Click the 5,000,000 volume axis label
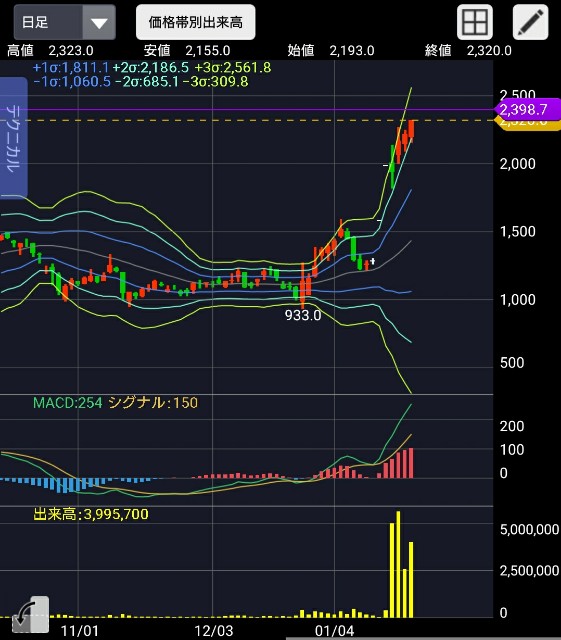This screenshot has height=640, width=561. (x=529, y=529)
